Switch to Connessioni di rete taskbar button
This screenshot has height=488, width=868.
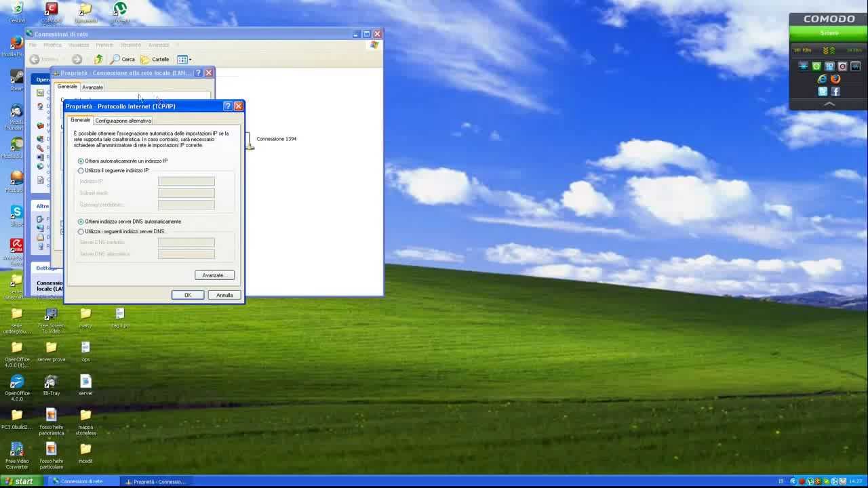pos(81,481)
